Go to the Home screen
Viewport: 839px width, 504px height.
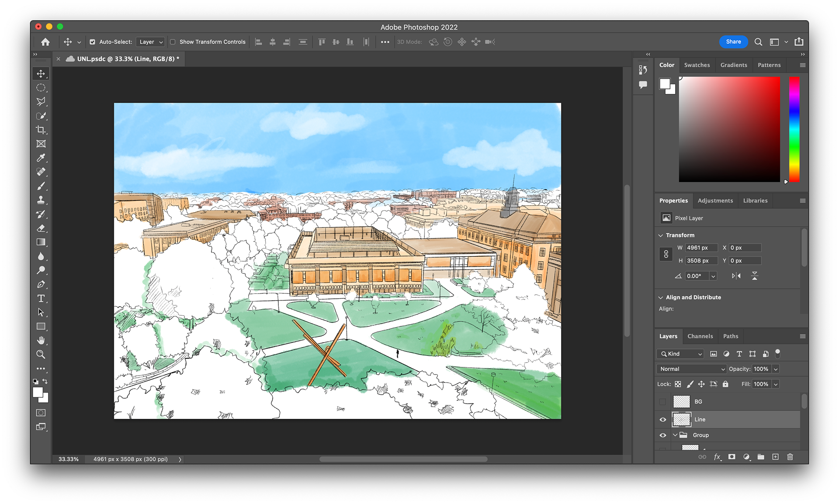[x=45, y=42]
